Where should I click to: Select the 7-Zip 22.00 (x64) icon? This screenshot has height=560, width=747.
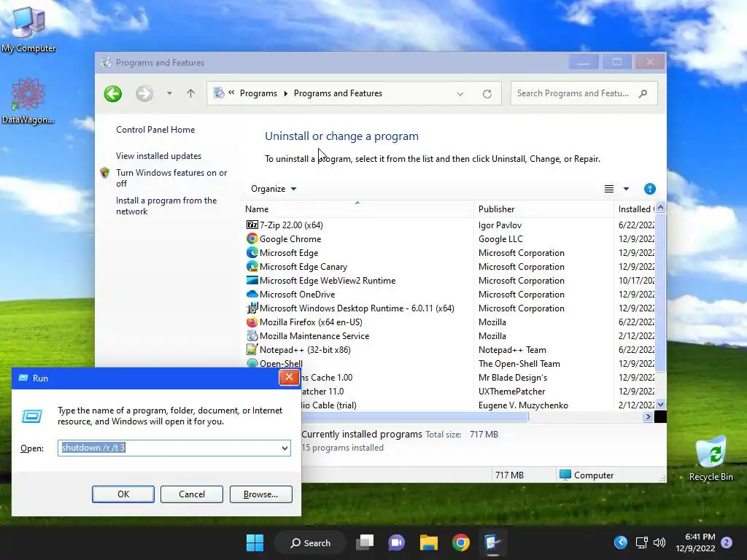tap(252, 225)
